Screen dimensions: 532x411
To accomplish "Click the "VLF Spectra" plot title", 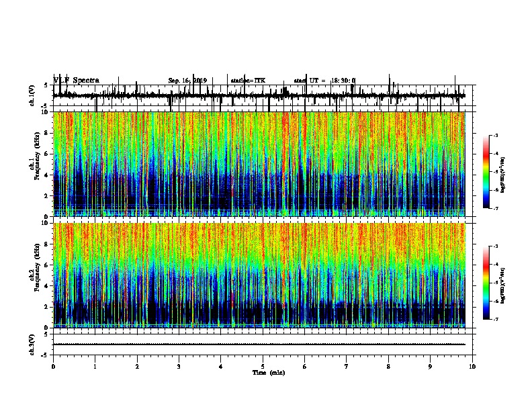I will pos(77,81).
